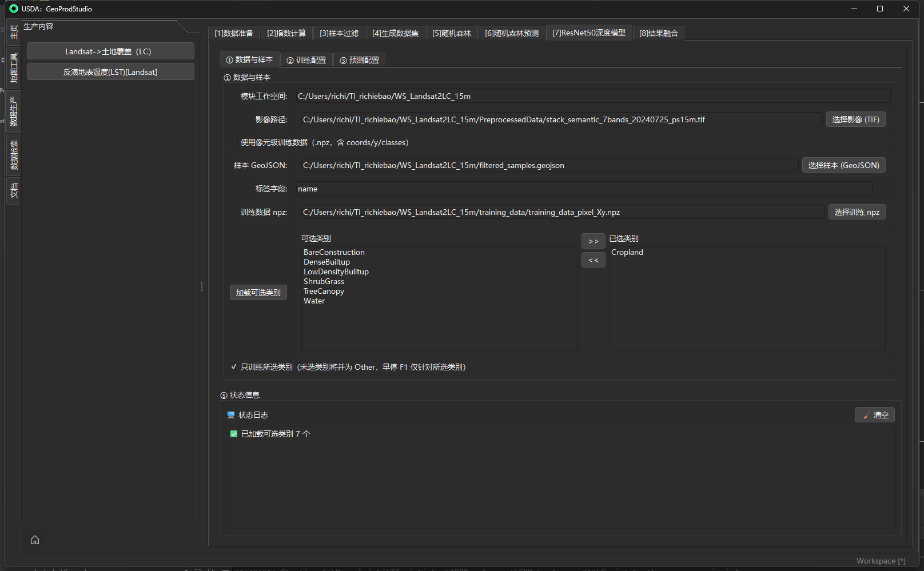Enable 使用像元级训练数据 (.npz) checkbox
The width and height of the screenshot is (924, 571).
233,142
